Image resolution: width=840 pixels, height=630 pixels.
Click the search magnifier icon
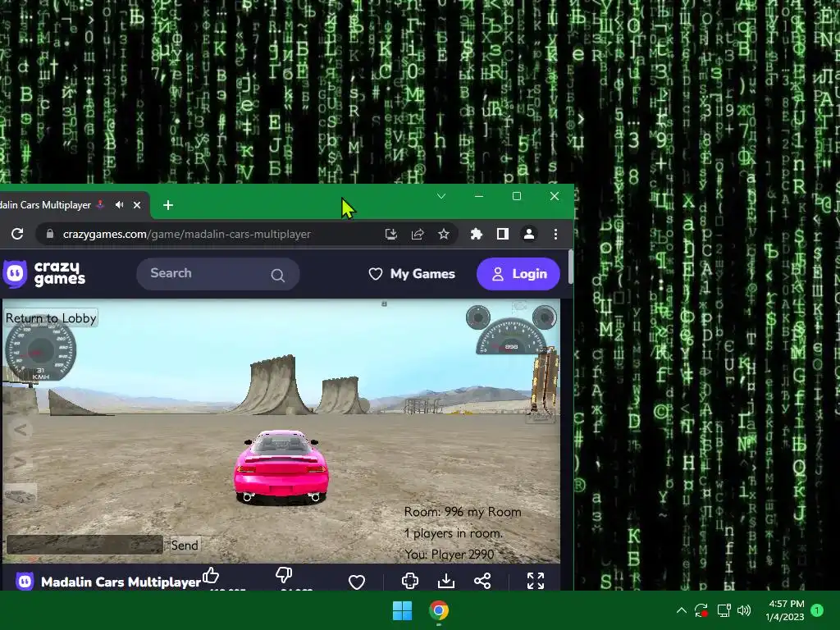click(277, 276)
